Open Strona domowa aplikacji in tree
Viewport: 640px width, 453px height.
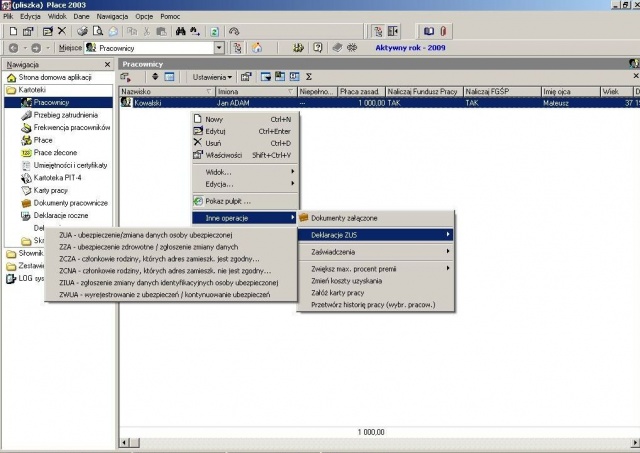pos(55,77)
